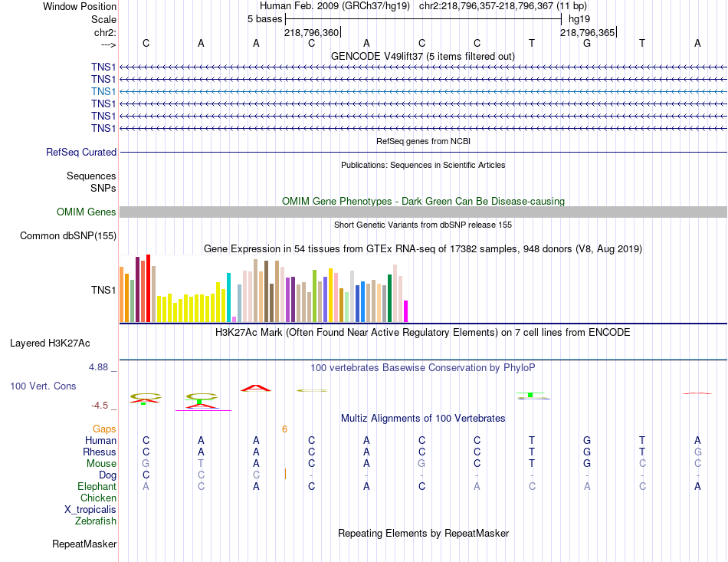Open the Layered H3K27Ac track label
Screen dimensions: 728x562
click(50, 343)
